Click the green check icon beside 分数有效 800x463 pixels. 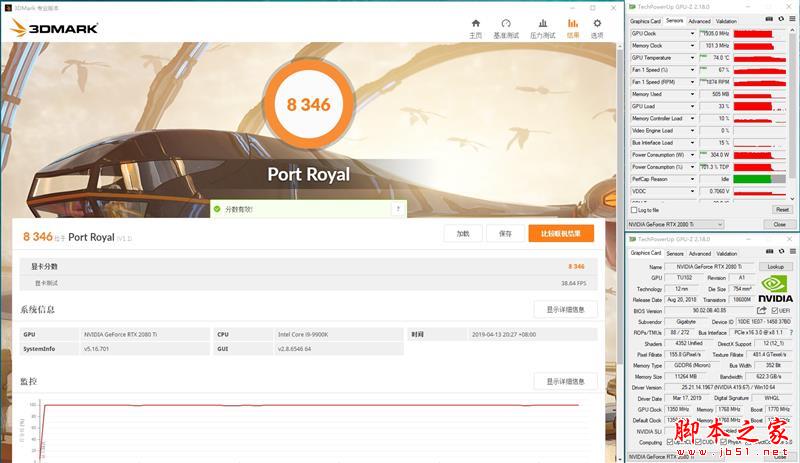[x=217, y=209]
